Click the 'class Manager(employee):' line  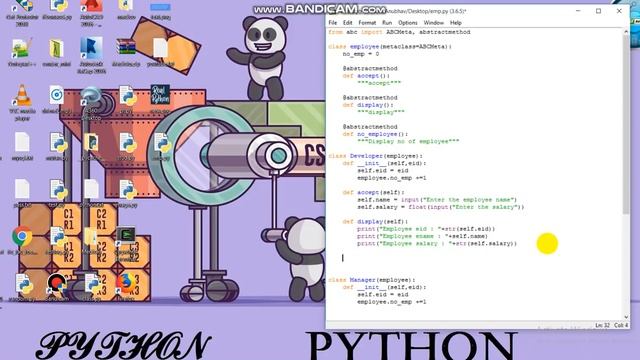click(372, 280)
